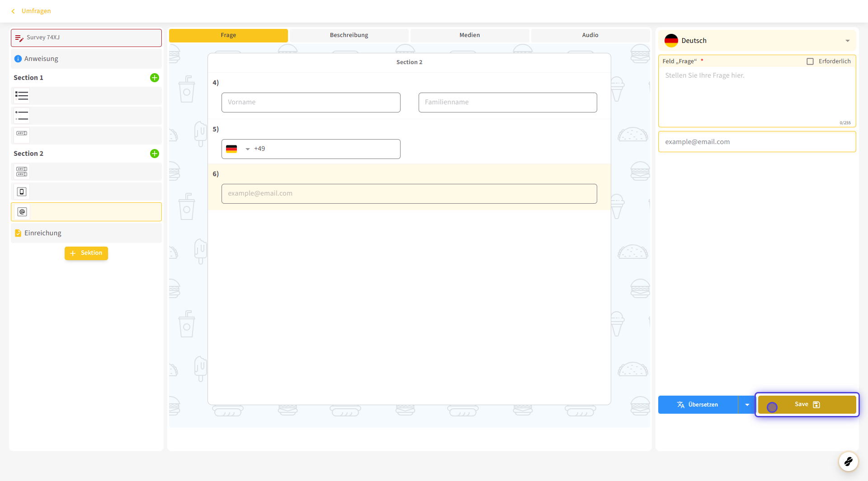
Task: Switch to the Medien tab
Action: pyautogui.click(x=469, y=35)
